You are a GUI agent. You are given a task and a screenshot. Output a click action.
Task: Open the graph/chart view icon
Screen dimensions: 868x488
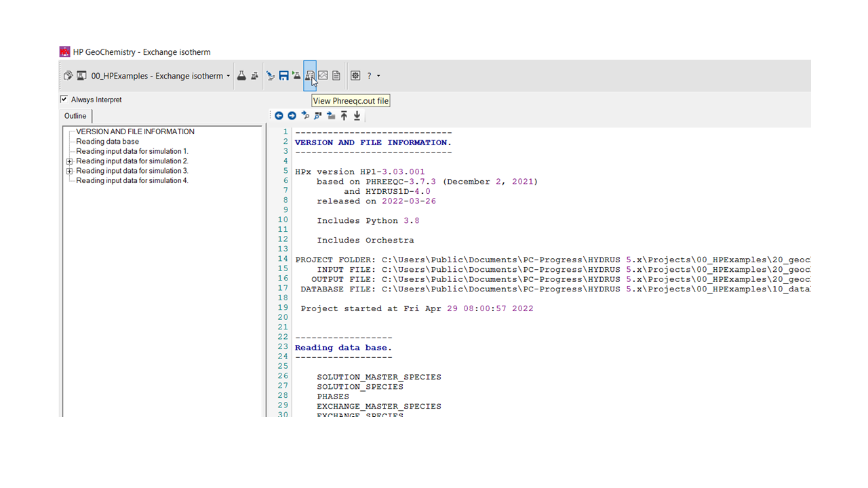pyautogui.click(x=323, y=76)
